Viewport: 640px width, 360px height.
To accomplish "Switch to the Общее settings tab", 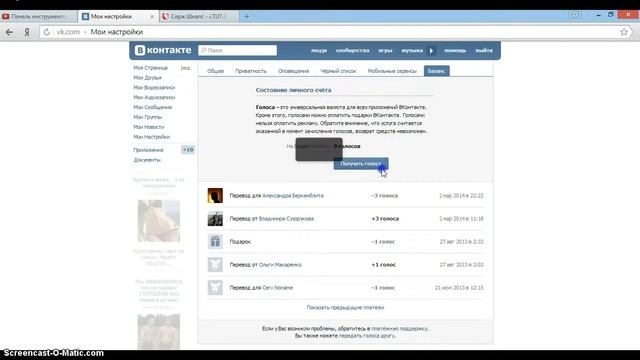I will 216,71.
